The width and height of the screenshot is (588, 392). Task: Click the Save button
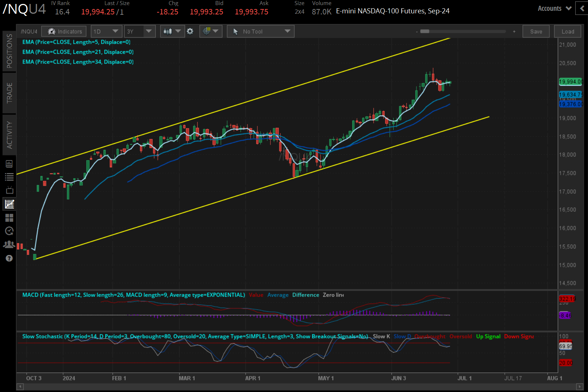536,31
